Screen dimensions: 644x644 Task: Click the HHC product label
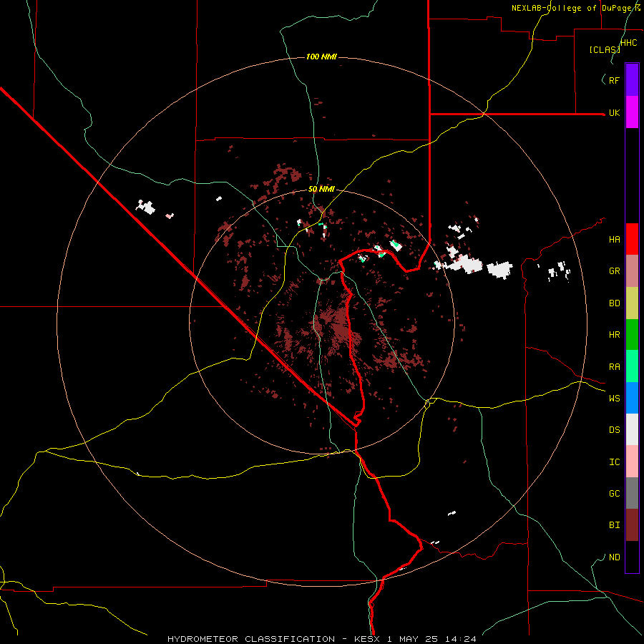click(x=629, y=43)
